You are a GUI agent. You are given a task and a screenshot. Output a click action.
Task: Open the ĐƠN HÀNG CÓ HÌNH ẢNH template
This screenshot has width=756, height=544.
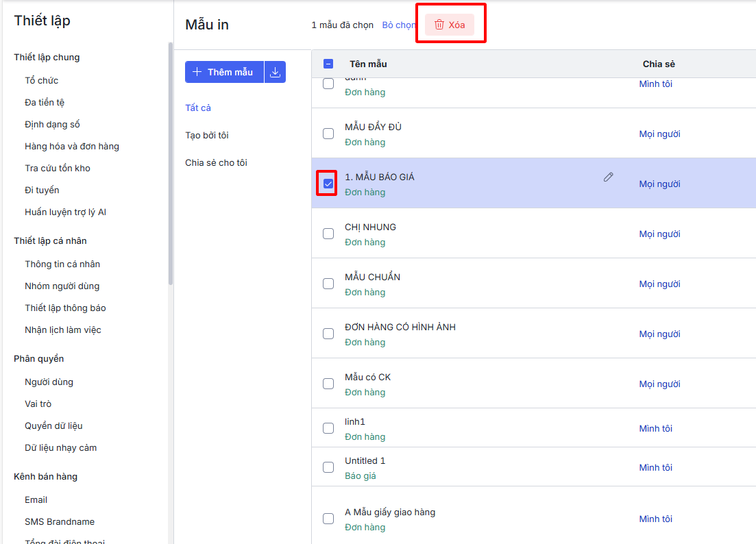tap(400, 327)
